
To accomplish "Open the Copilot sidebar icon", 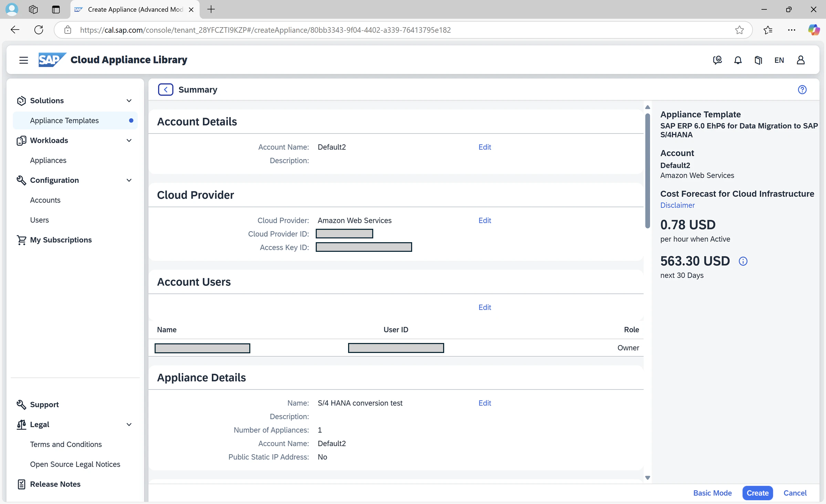I will (814, 30).
